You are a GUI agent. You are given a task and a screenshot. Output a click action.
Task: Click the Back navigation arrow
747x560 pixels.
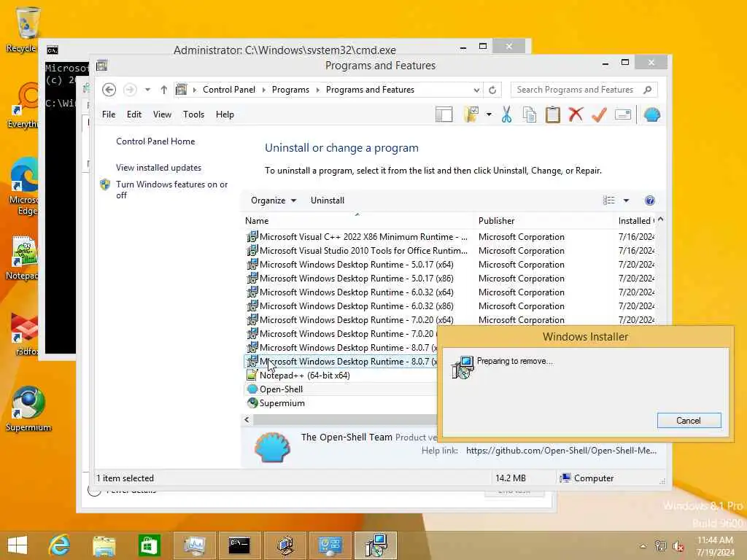[109, 90]
